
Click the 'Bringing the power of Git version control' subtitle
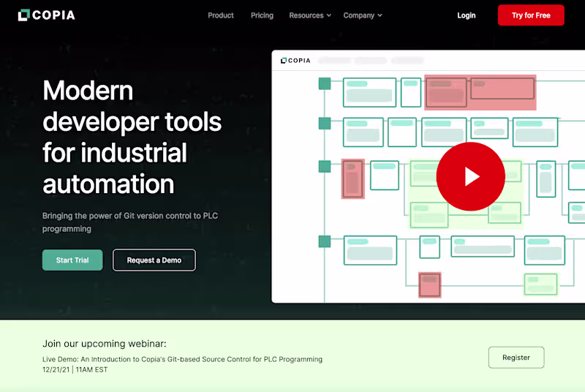pos(130,222)
